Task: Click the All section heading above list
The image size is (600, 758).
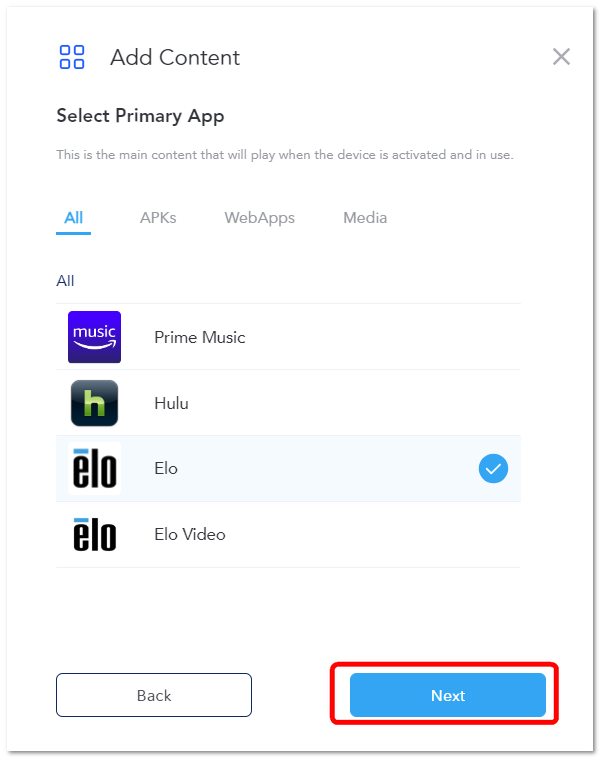Action: click(x=65, y=281)
